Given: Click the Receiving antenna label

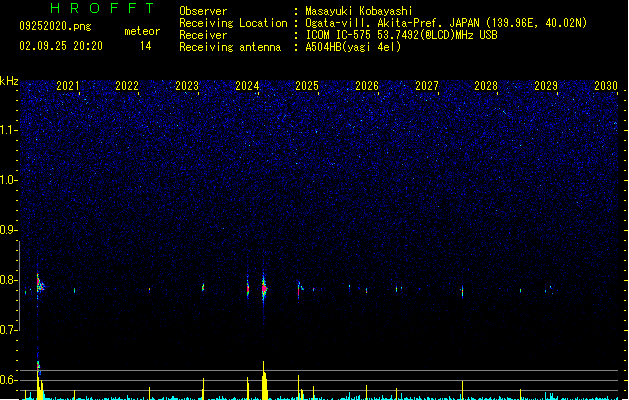Looking at the screenshot, I should click(x=230, y=47).
